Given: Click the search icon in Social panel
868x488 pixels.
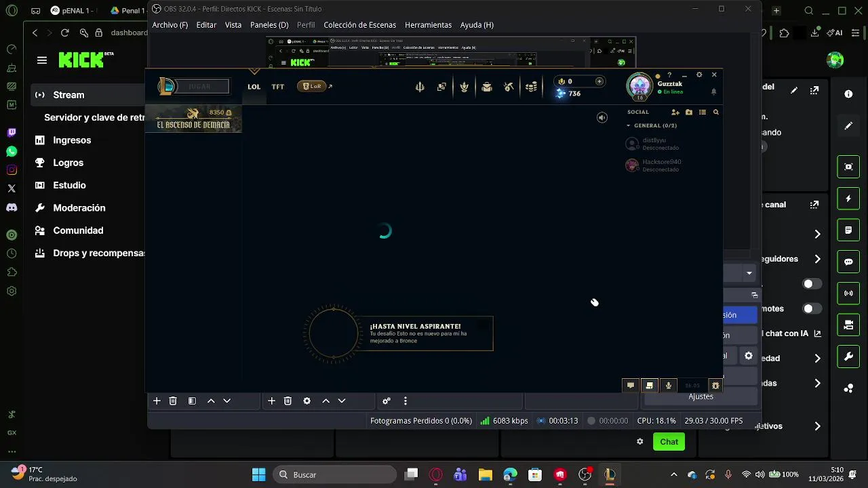Looking at the screenshot, I should click(x=715, y=113).
